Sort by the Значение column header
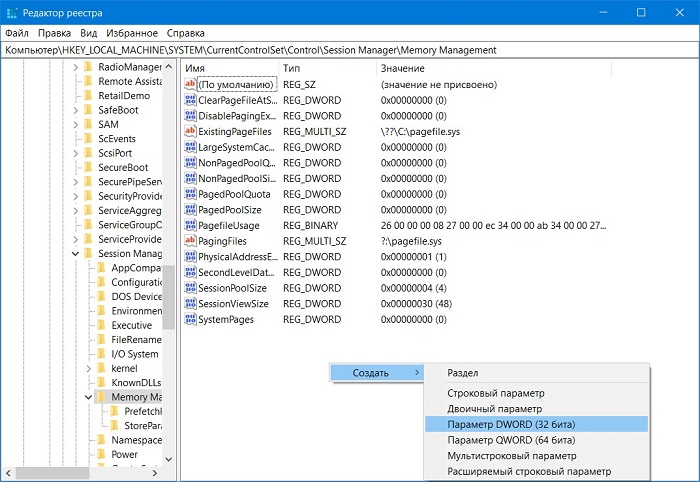Viewport: 700px width, 482px height. (x=494, y=68)
